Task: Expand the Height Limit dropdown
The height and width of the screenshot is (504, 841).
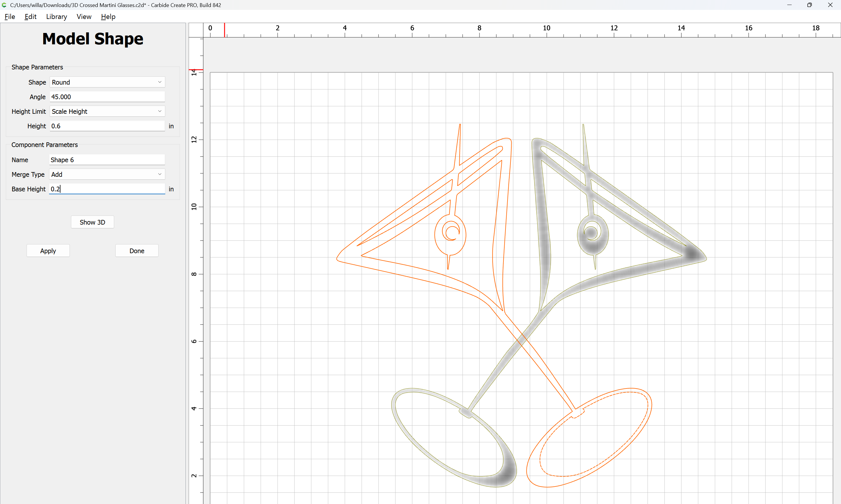Action: coord(107,111)
